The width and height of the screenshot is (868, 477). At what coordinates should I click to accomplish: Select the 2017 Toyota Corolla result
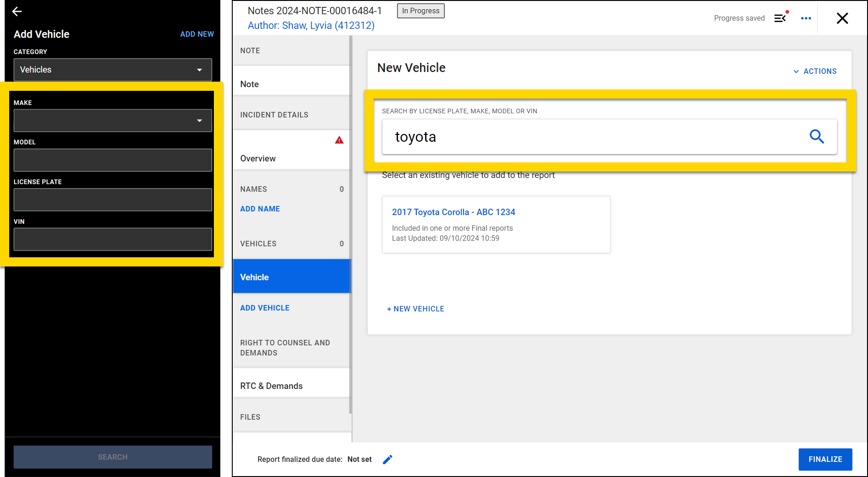click(453, 212)
